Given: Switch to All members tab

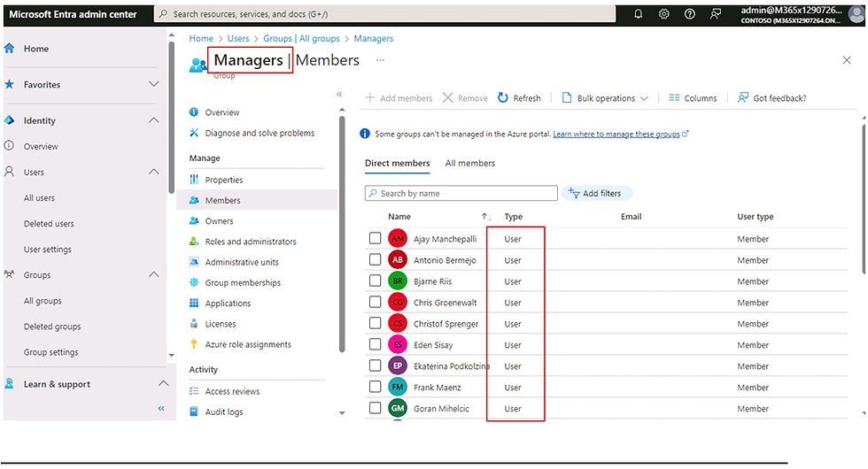Looking at the screenshot, I should (470, 163).
